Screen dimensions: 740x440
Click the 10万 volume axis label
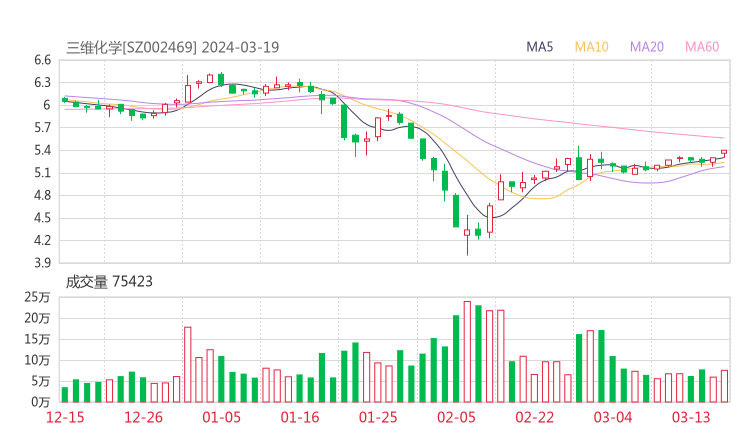[x=37, y=360]
